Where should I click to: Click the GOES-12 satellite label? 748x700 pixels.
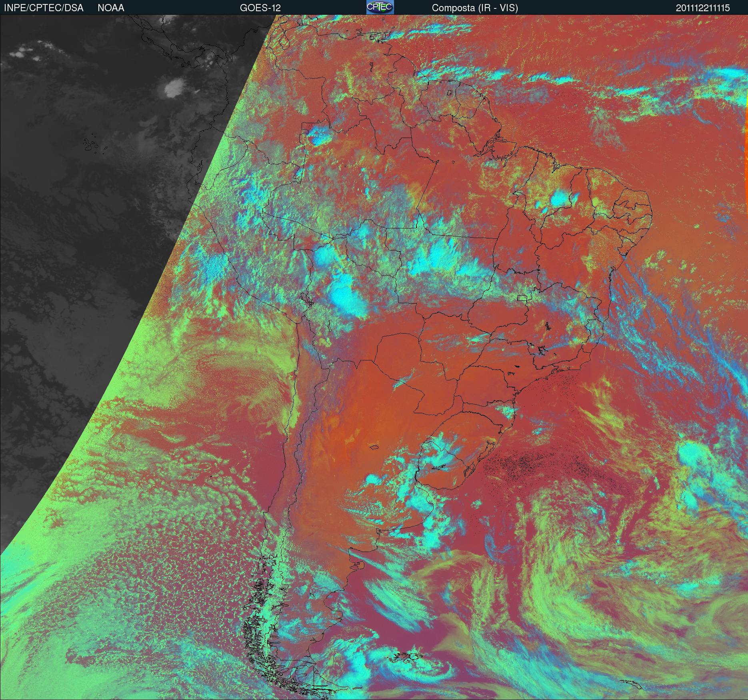coord(260,8)
